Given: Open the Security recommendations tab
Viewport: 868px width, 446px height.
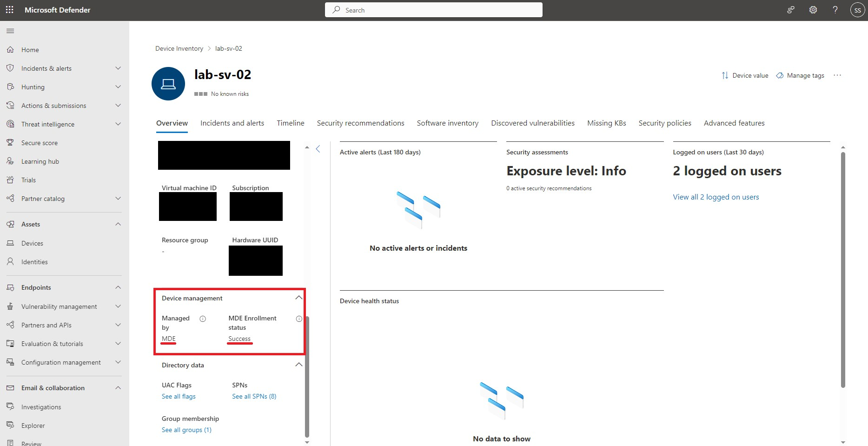Looking at the screenshot, I should 360,123.
